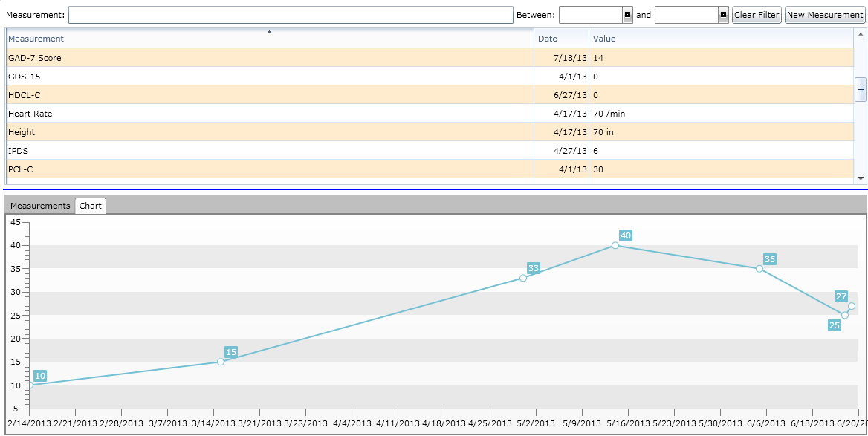868x436 pixels.
Task: Click the 70 in value cell
Action: click(722, 132)
